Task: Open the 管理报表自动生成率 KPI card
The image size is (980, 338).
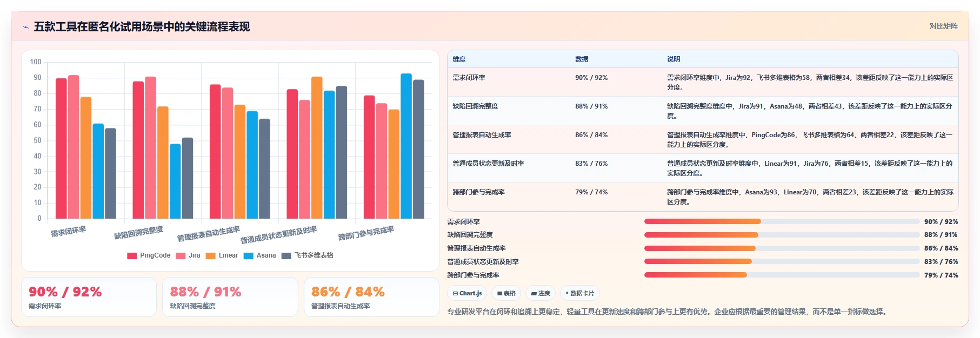Action: pyautogui.click(x=371, y=297)
